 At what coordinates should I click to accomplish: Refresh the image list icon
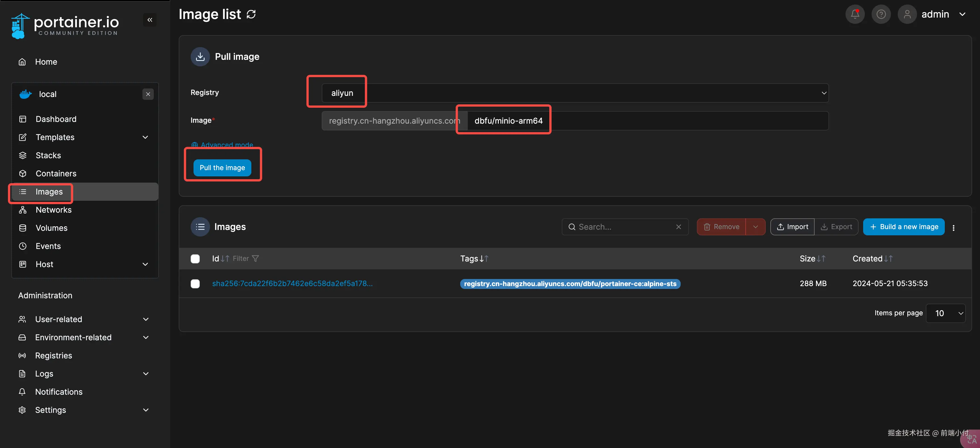251,14
